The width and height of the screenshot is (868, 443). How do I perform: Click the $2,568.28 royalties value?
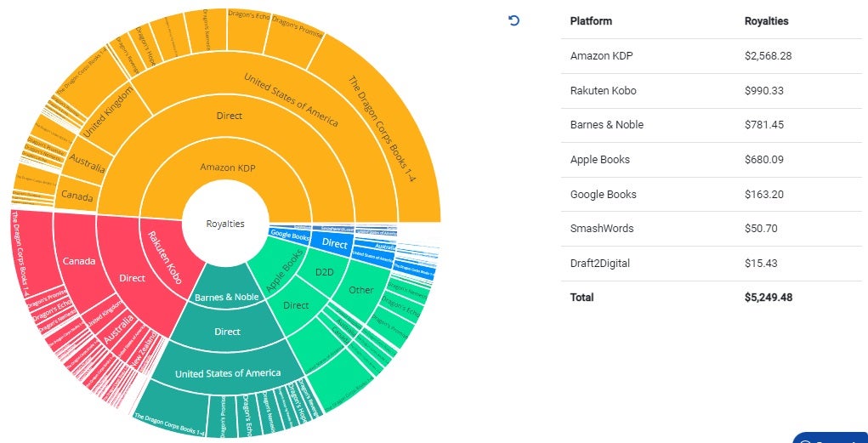[768, 56]
